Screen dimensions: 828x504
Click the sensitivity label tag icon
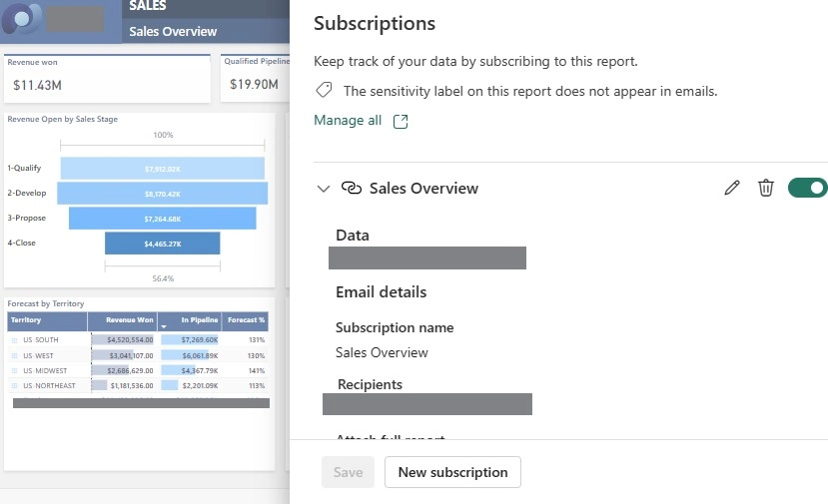(x=324, y=90)
